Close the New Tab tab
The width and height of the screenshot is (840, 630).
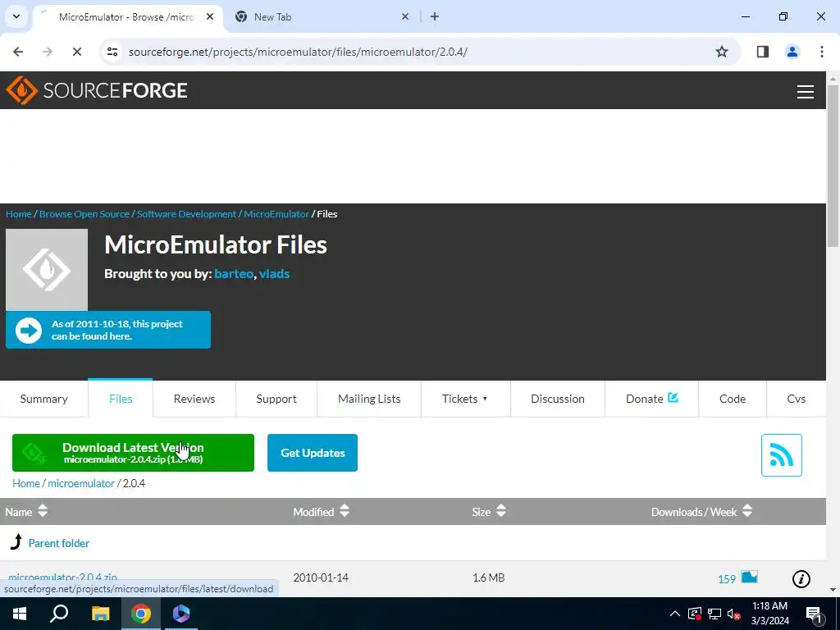(405, 16)
